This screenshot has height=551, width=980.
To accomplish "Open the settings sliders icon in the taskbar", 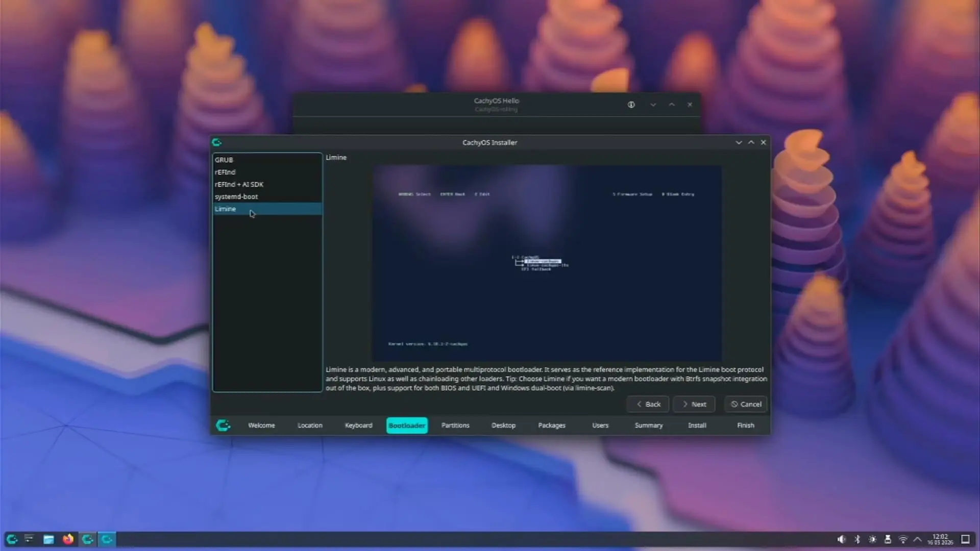I will (29, 539).
